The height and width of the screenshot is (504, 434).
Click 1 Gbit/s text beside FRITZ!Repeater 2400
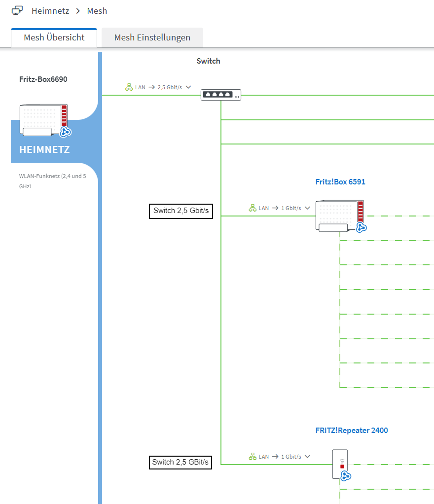pyautogui.click(x=291, y=457)
